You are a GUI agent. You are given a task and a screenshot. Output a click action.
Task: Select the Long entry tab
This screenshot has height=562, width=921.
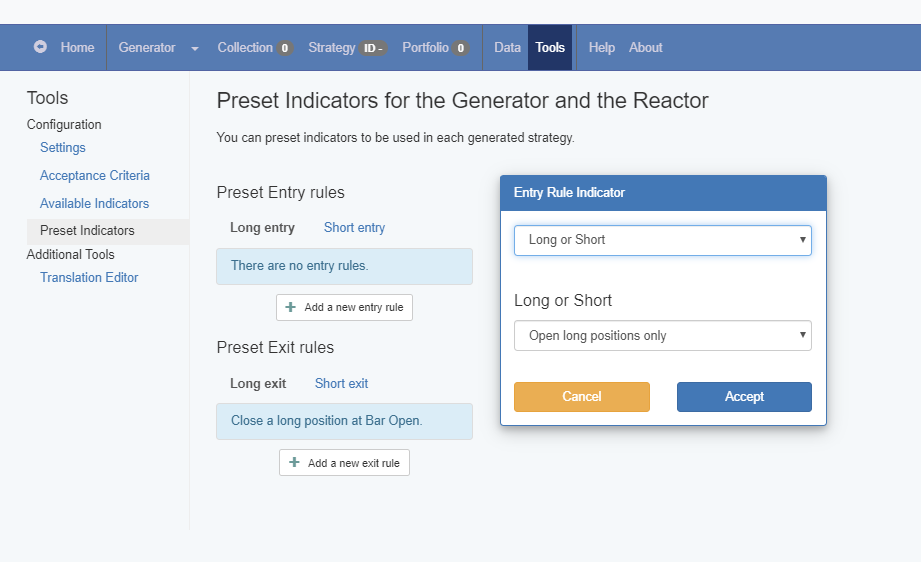(x=263, y=228)
